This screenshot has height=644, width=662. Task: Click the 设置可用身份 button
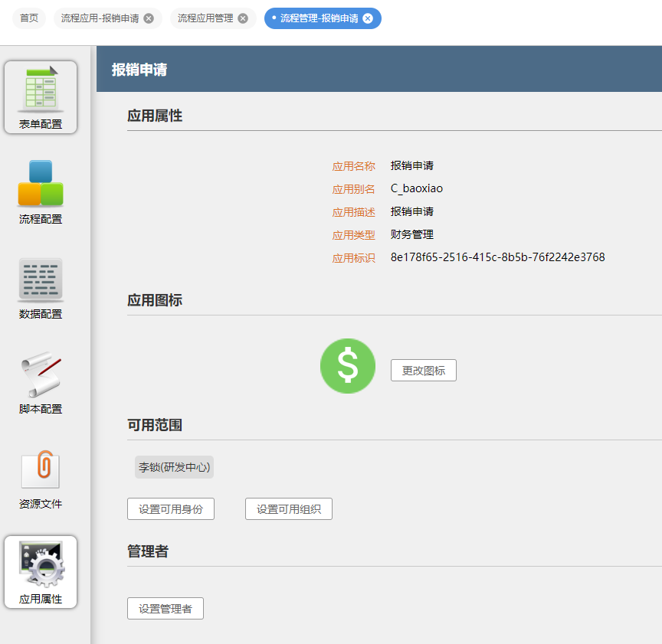tap(170, 508)
